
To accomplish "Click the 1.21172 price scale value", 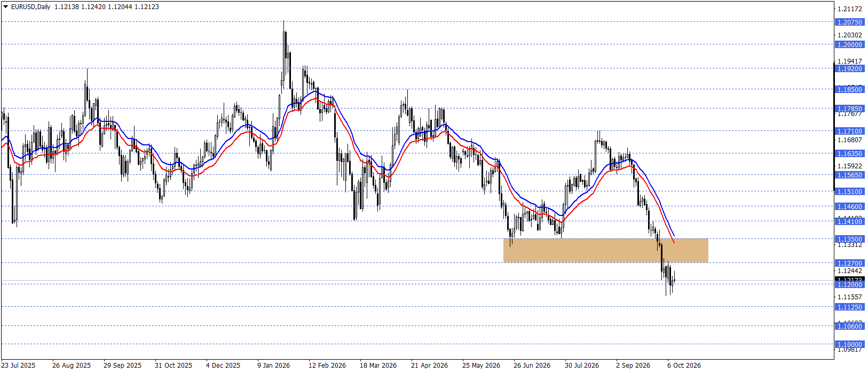I will point(850,9).
